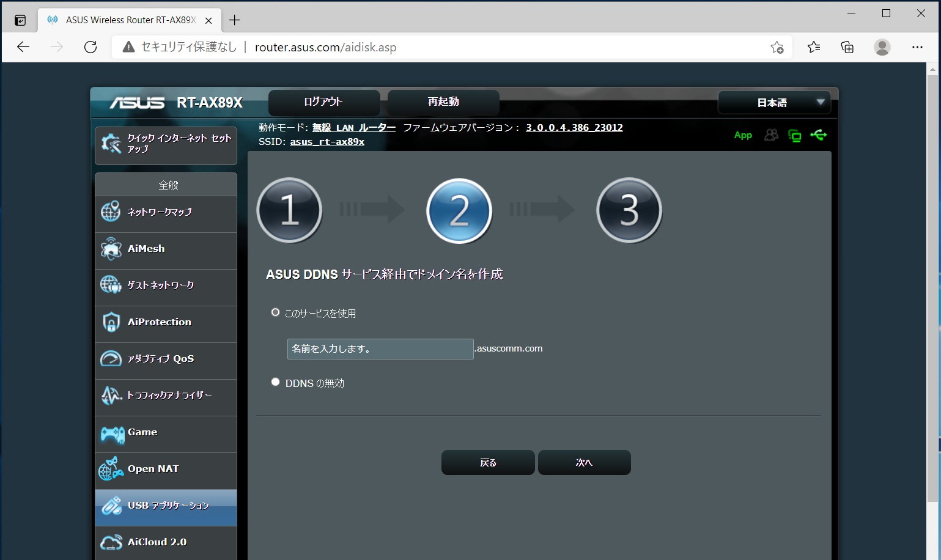Open the Game controller icon

pos(112,434)
